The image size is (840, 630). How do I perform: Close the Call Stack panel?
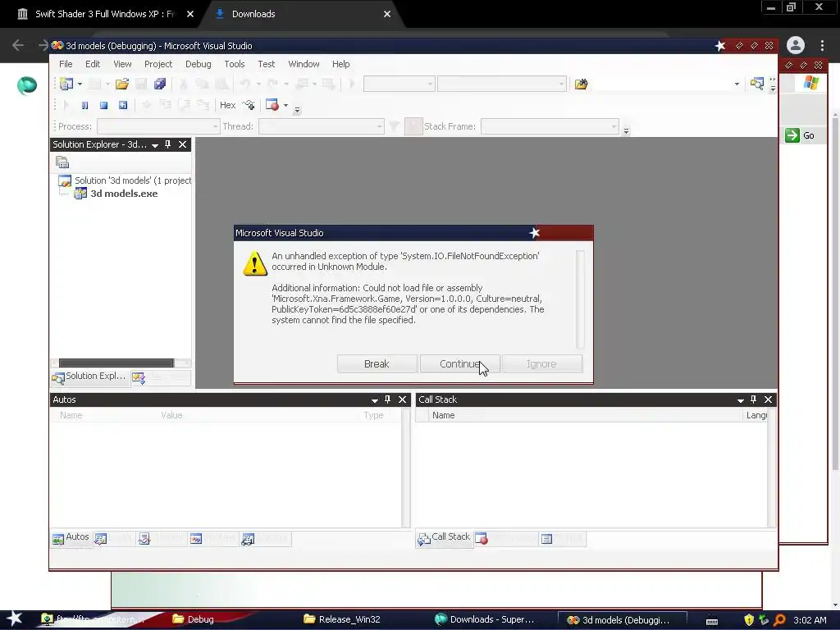768,399
